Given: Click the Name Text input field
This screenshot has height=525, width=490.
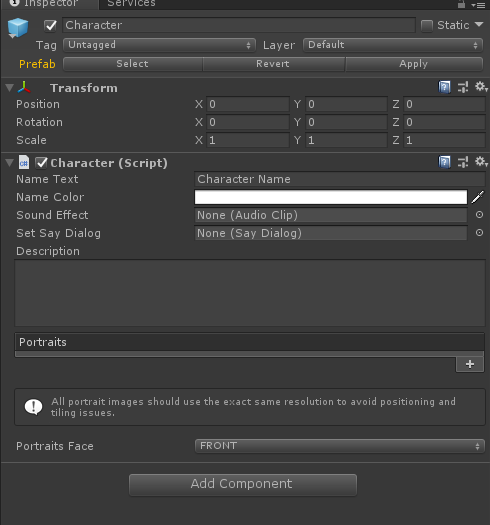Looking at the screenshot, I should click(x=340, y=179).
